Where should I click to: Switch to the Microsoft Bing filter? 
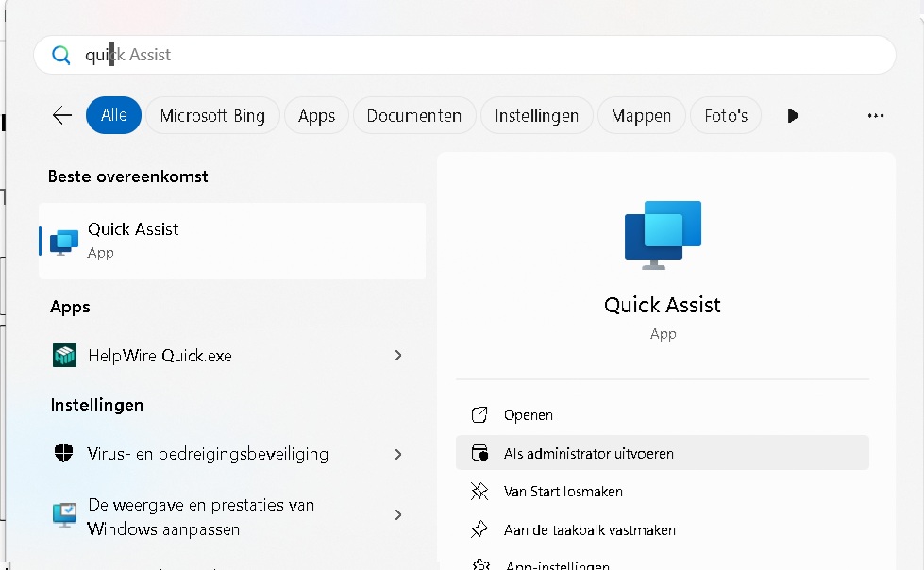[x=212, y=115]
